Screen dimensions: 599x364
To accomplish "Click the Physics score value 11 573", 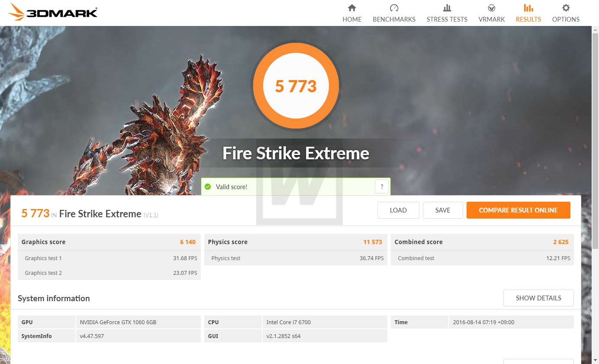I will (x=373, y=242).
